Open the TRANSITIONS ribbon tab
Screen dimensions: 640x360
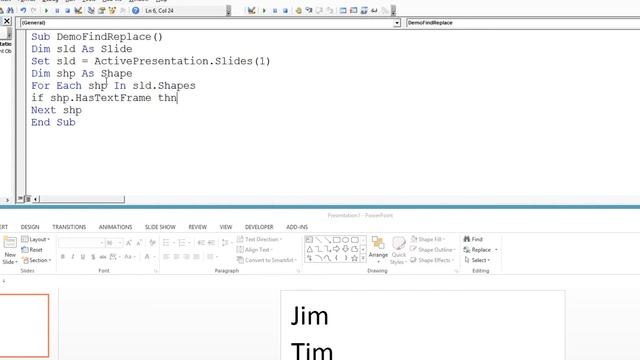point(69,227)
